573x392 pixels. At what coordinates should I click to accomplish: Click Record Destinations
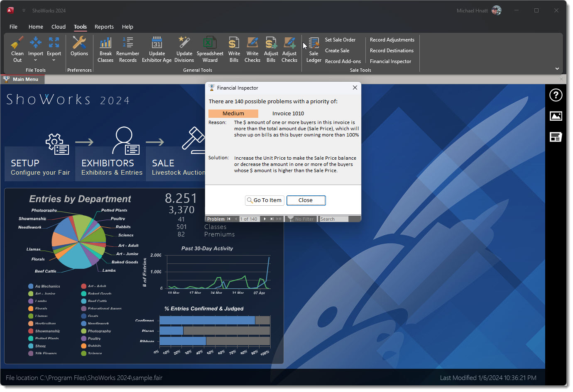click(x=392, y=51)
